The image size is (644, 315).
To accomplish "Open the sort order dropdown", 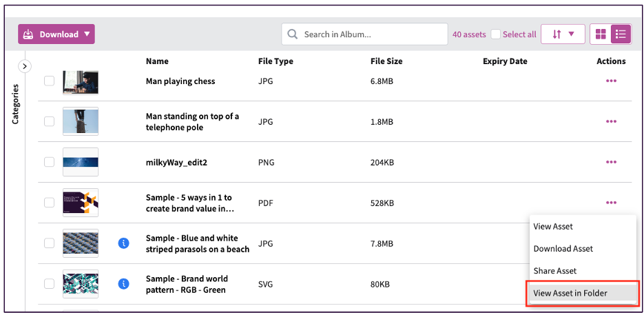I will [x=563, y=34].
